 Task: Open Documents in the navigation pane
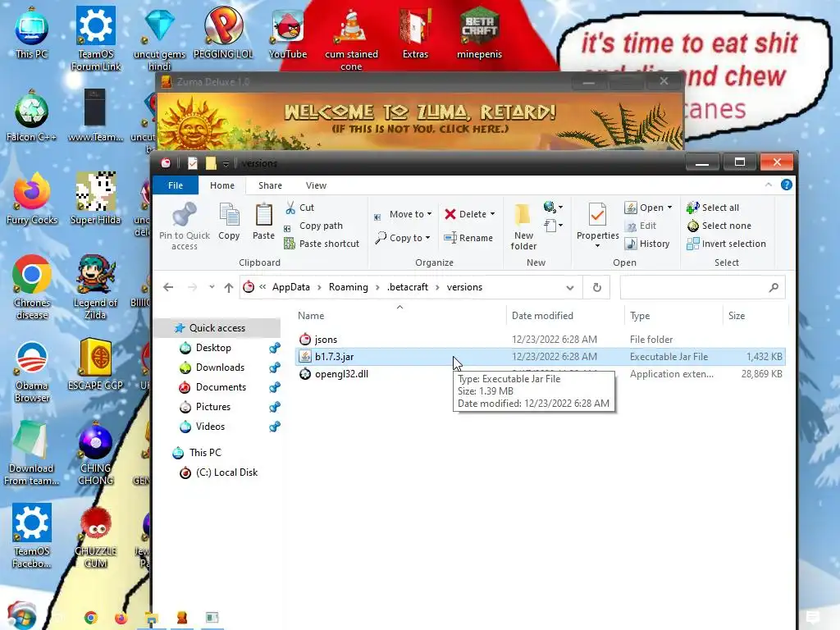220,387
